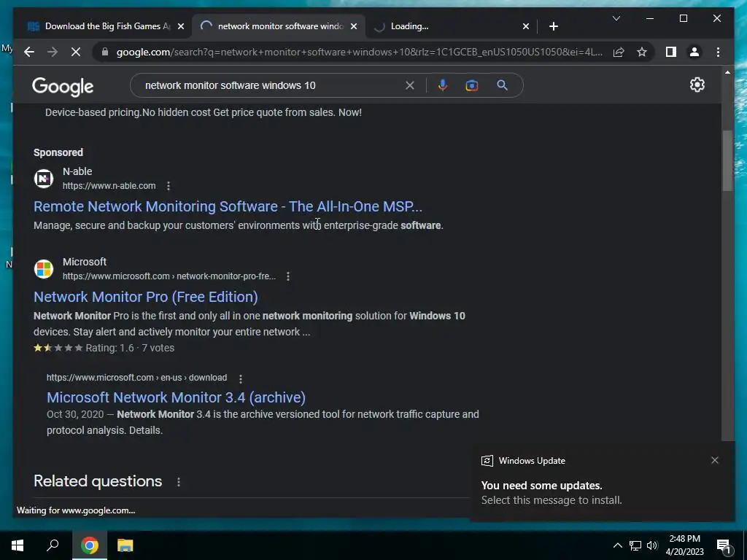Image resolution: width=747 pixels, height=560 pixels.
Task: Open a new browser tab
Action: coord(553,26)
